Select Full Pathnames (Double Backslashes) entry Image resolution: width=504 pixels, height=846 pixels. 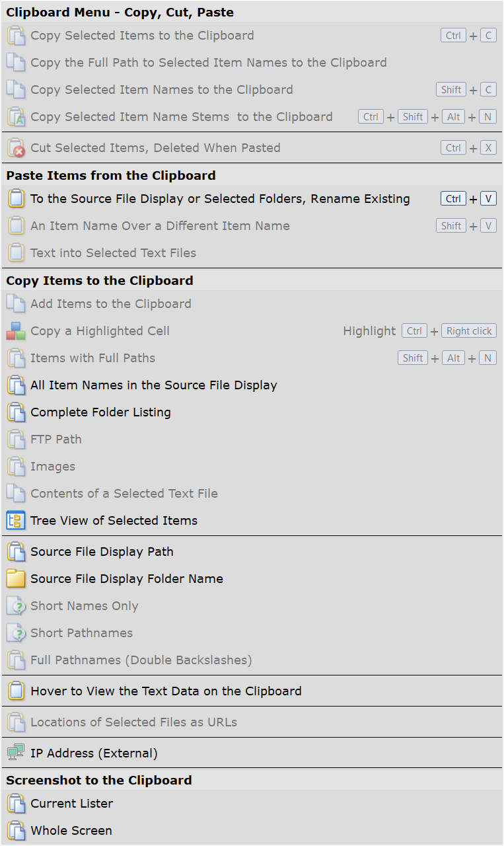coord(141,660)
